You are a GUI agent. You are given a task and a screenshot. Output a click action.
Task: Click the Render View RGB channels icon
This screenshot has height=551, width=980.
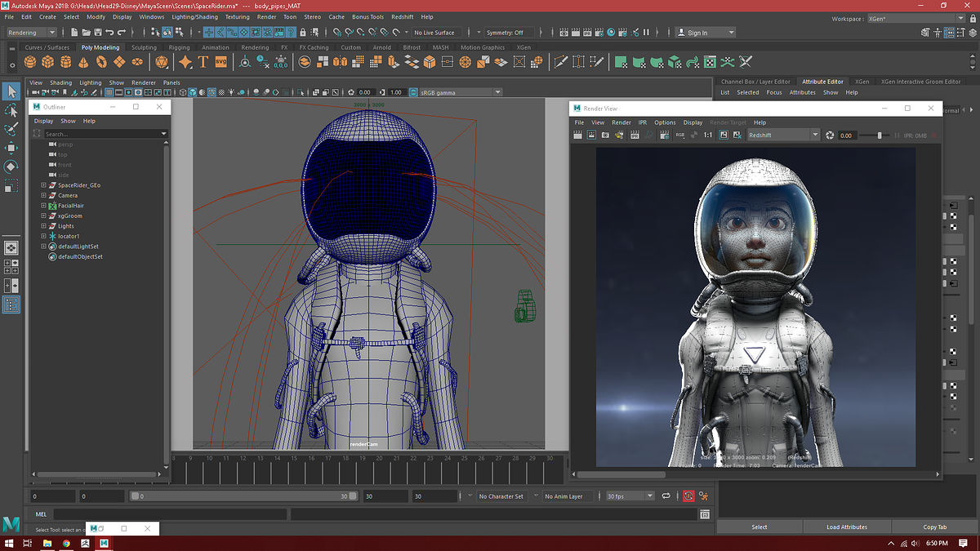(680, 135)
